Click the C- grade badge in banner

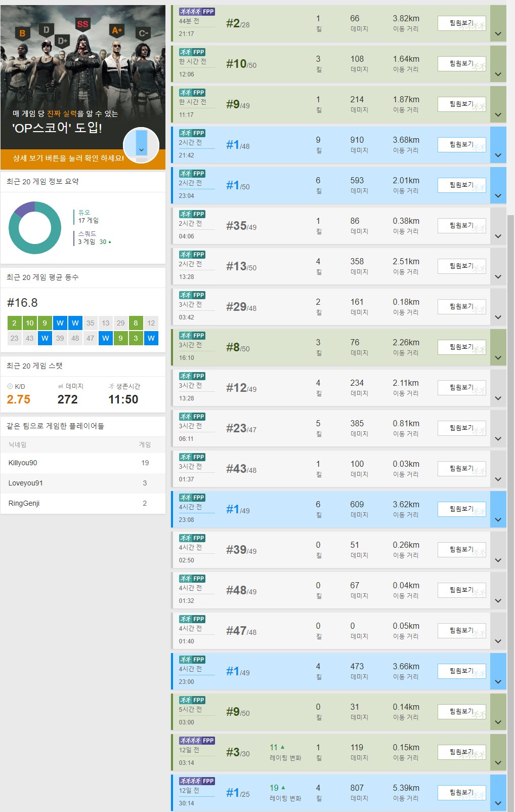143,34
